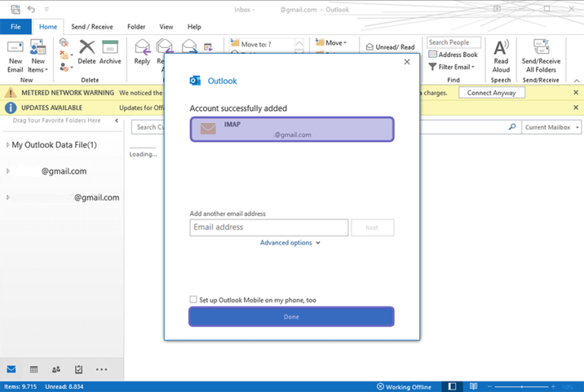Collapse the folder pane arrow
The height and width of the screenshot is (392, 584).
(x=116, y=121)
